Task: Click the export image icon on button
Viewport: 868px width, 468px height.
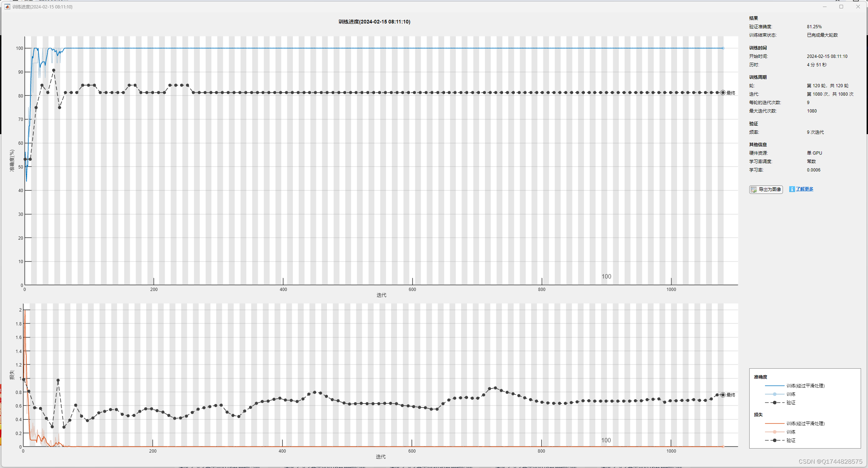Action: click(754, 189)
